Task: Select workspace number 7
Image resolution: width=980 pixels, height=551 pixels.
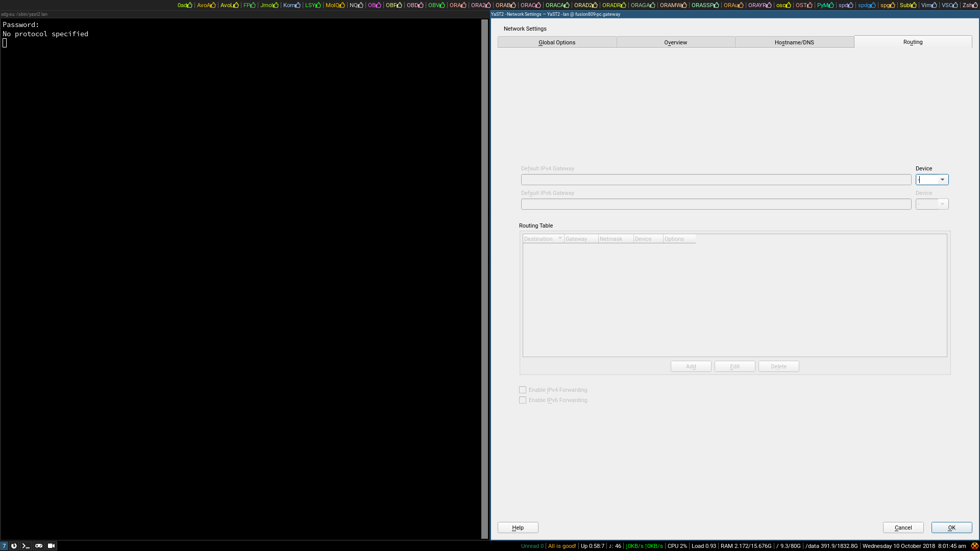Action: pyautogui.click(x=4, y=546)
